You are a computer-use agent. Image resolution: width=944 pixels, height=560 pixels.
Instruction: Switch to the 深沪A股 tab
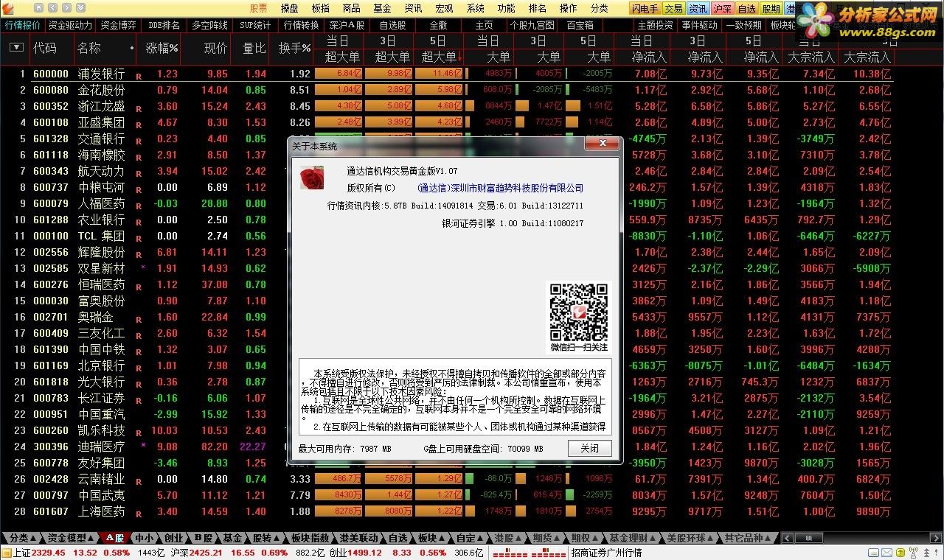click(347, 24)
